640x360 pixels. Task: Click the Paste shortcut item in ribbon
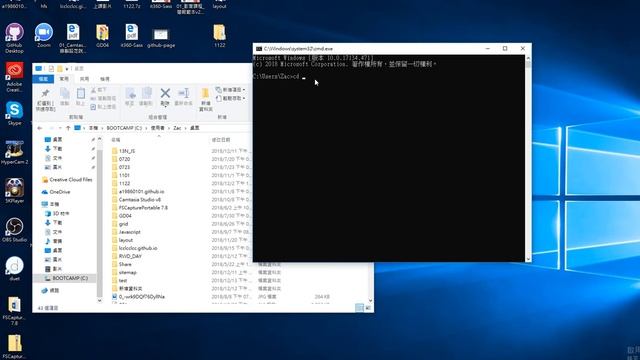(x=104, y=107)
